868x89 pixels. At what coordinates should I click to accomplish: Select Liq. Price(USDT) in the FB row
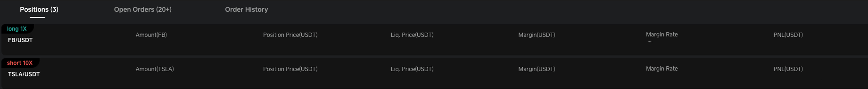coord(412,35)
